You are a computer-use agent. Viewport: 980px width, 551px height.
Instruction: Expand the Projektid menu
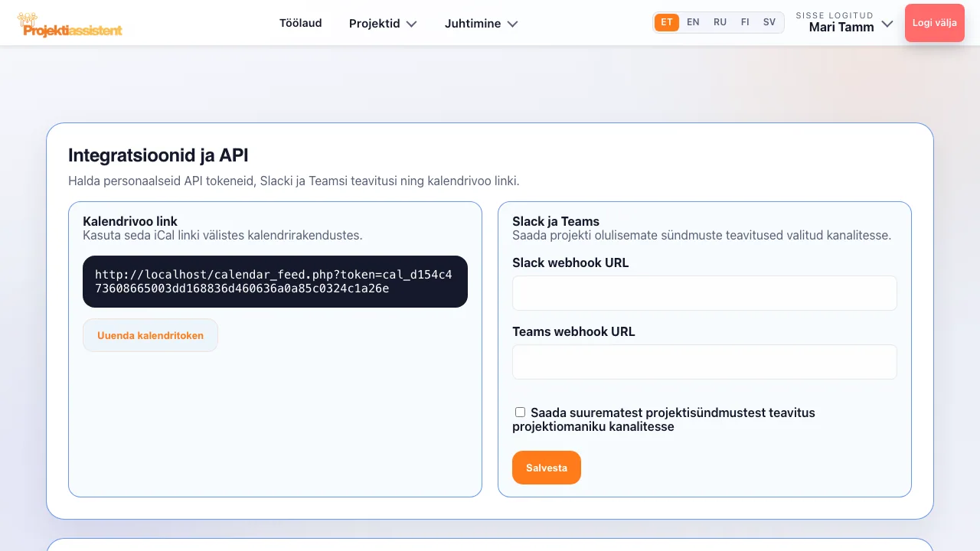[x=383, y=24]
